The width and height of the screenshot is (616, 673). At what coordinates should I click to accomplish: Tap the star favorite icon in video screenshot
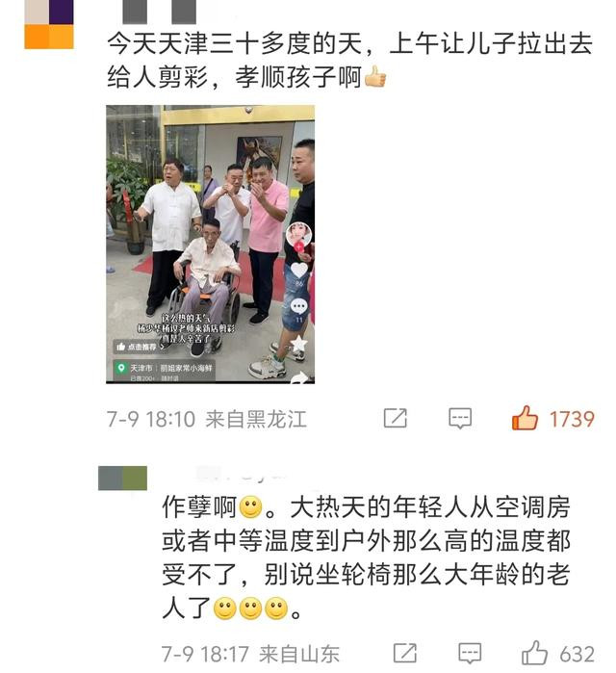tap(299, 343)
